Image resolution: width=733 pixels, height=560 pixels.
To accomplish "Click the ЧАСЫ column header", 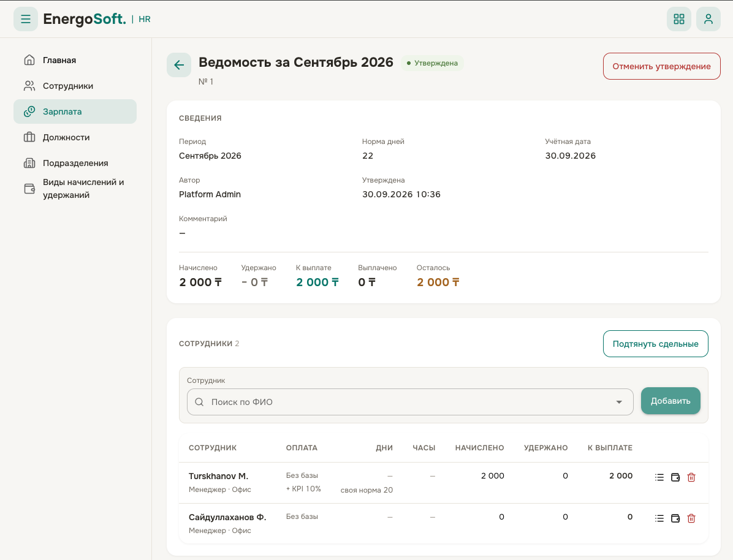I will [424, 448].
